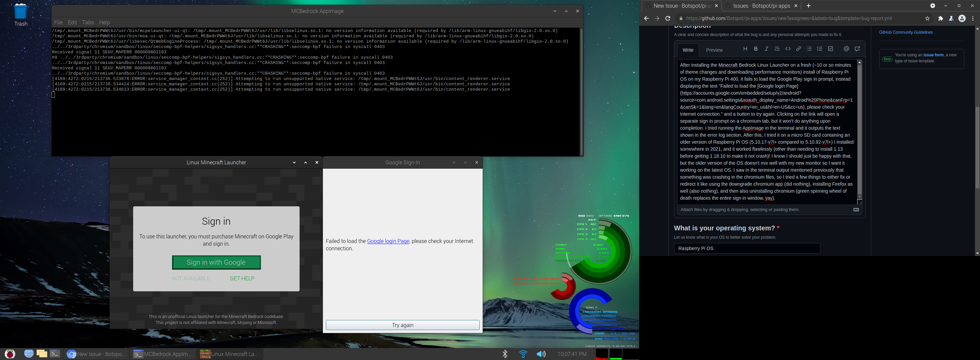The image size is (980, 360).
Task: Apply italic formatting in the issue editor
Action: 767,49
